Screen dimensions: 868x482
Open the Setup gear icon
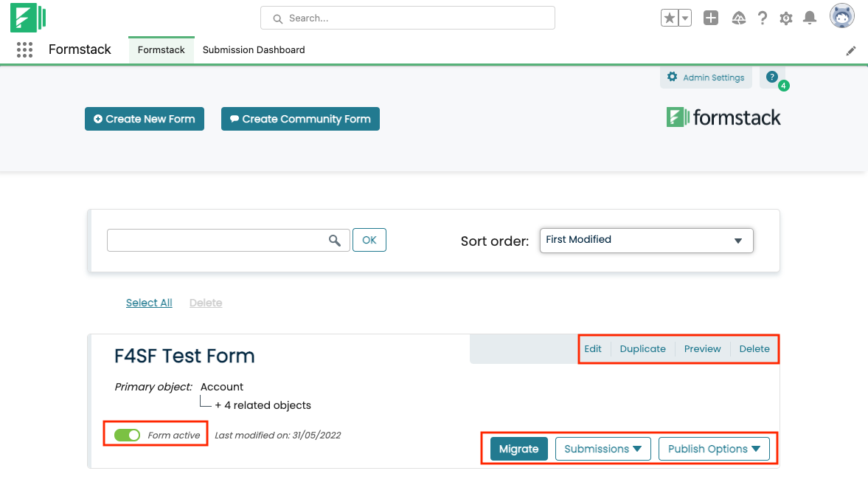786,18
